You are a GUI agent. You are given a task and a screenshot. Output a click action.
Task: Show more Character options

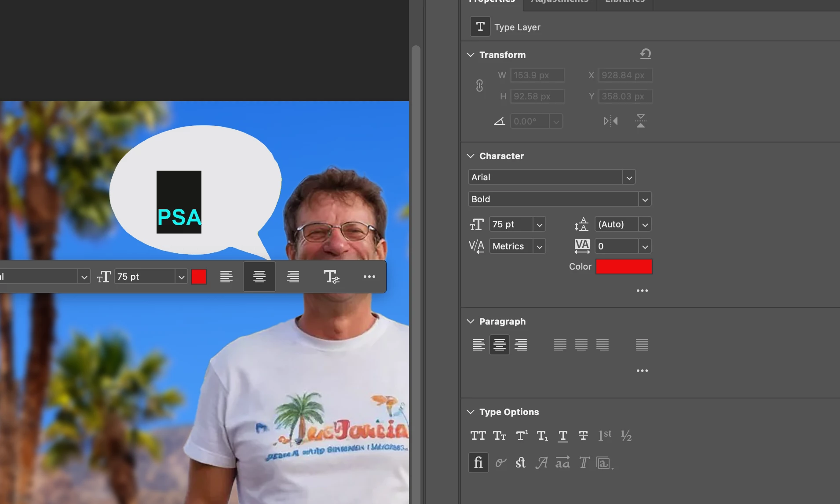pos(642,291)
